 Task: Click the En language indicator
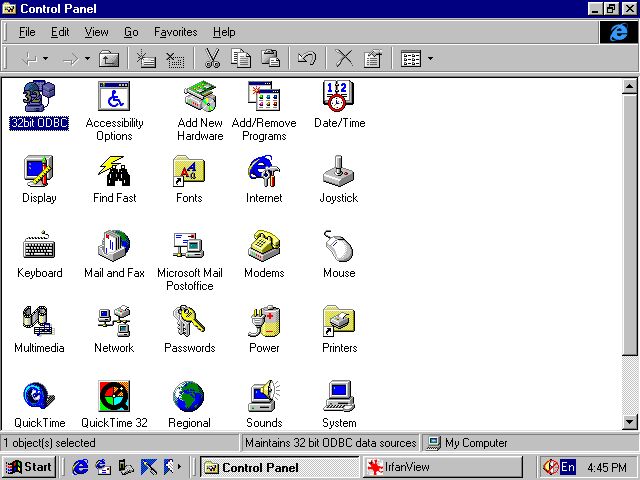click(567, 467)
